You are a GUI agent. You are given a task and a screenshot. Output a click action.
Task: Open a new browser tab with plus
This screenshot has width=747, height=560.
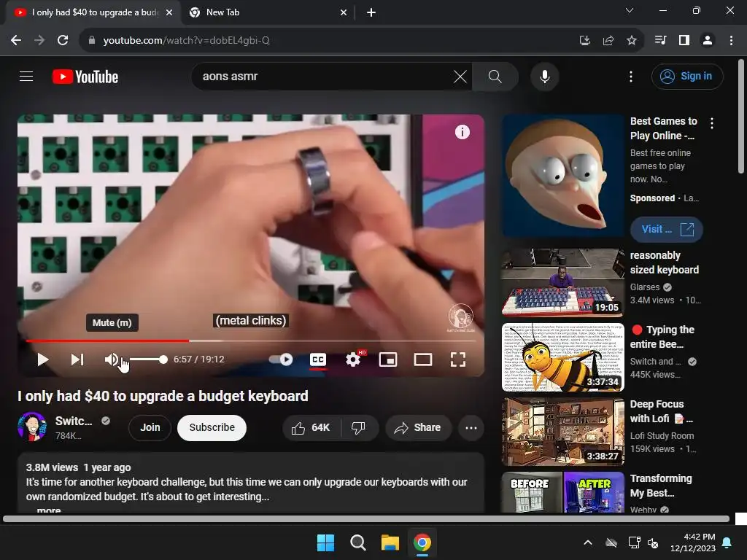tap(371, 12)
